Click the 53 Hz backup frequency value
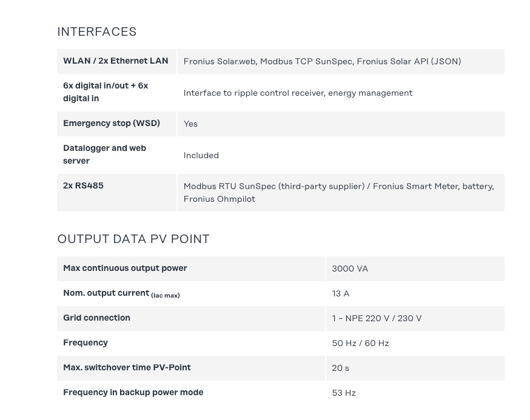The width and height of the screenshot is (530, 420). [344, 393]
